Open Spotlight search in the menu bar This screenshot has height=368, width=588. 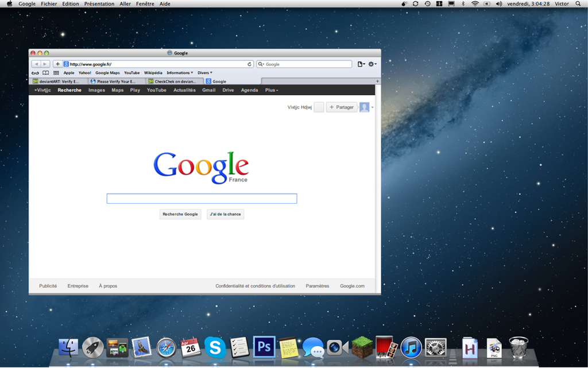[578, 4]
